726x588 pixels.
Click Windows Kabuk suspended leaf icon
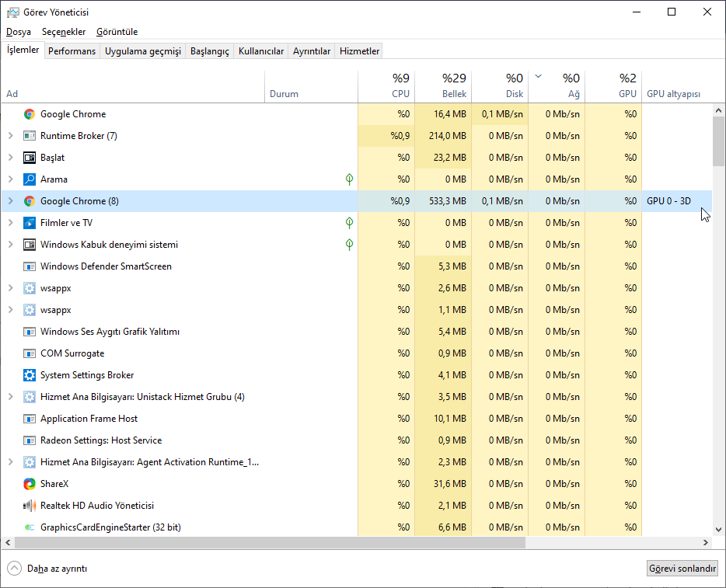tap(350, 244)
